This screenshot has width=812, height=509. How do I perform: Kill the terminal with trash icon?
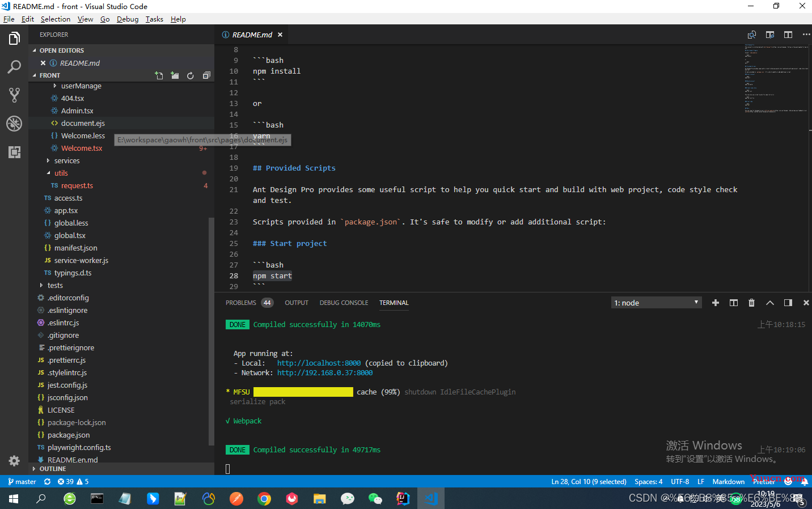click(752, 303)
